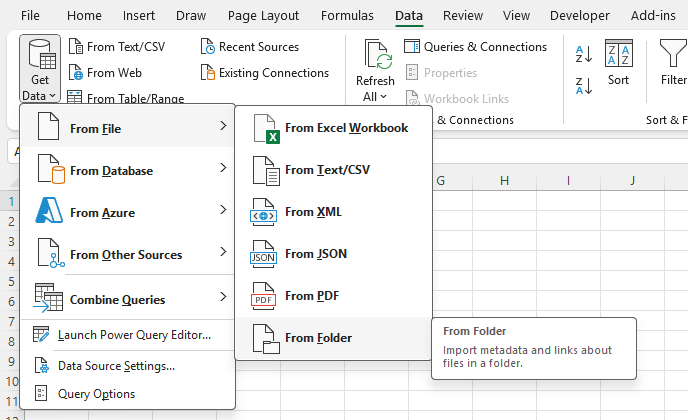This screenshot has width=688, height=420.
Task: Toggle the Filter funnel button
Action: [x=673, y=62]
